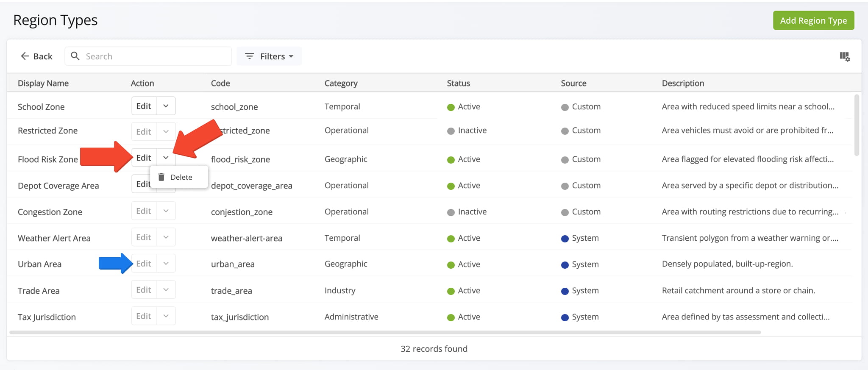Expand Restricted Zone action dropdown arrow
Viewport: 868px width, 370px height.
tap(166, 131)
